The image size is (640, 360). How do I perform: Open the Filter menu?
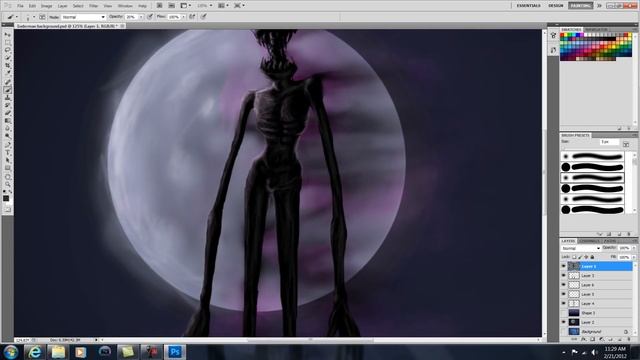pos(93,6)
